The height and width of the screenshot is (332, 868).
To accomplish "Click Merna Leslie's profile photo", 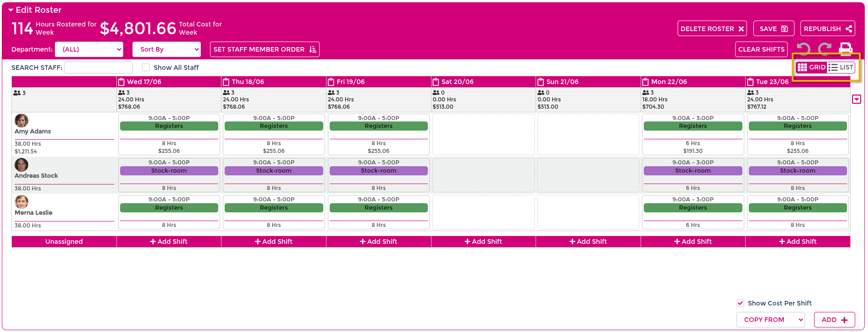I will point(21,202).
